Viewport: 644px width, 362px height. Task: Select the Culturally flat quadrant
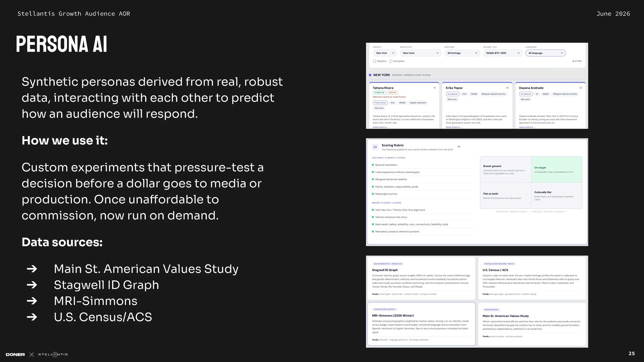[x=556, y=196]
